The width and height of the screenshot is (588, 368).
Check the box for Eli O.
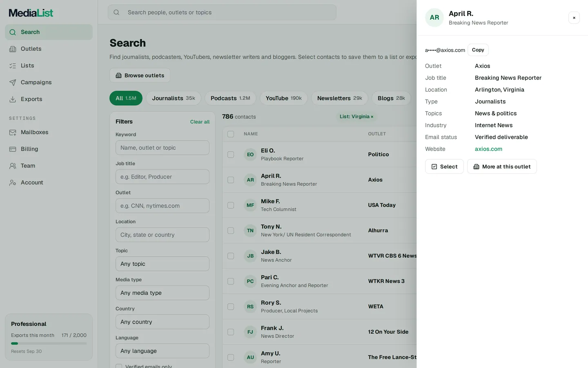click(x=231, y=155)
